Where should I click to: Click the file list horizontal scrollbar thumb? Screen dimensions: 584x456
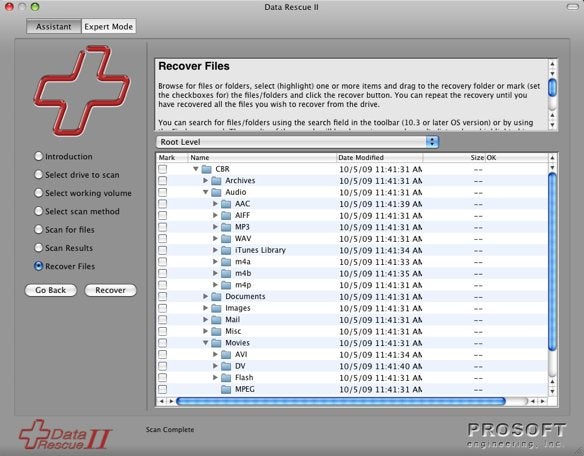341,401
